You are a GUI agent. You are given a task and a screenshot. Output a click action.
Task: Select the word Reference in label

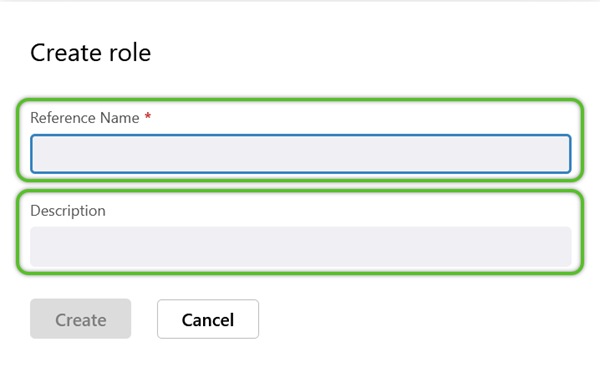click(x=63, y=118)
